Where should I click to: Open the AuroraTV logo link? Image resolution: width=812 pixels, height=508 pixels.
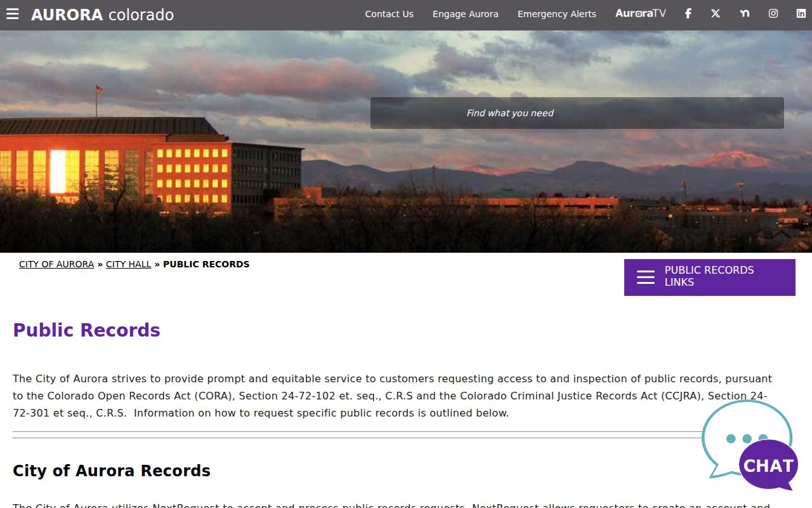coord(641,13)
